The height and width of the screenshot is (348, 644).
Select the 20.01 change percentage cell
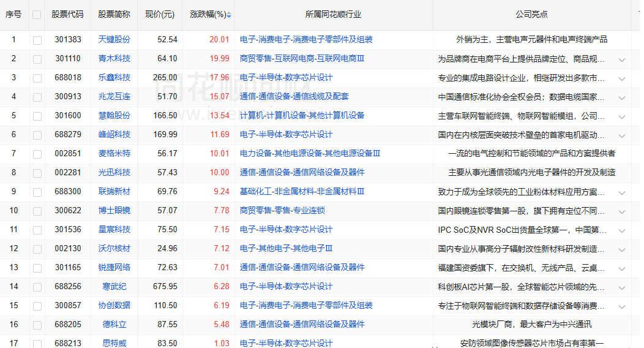click(x=219, y=39)
